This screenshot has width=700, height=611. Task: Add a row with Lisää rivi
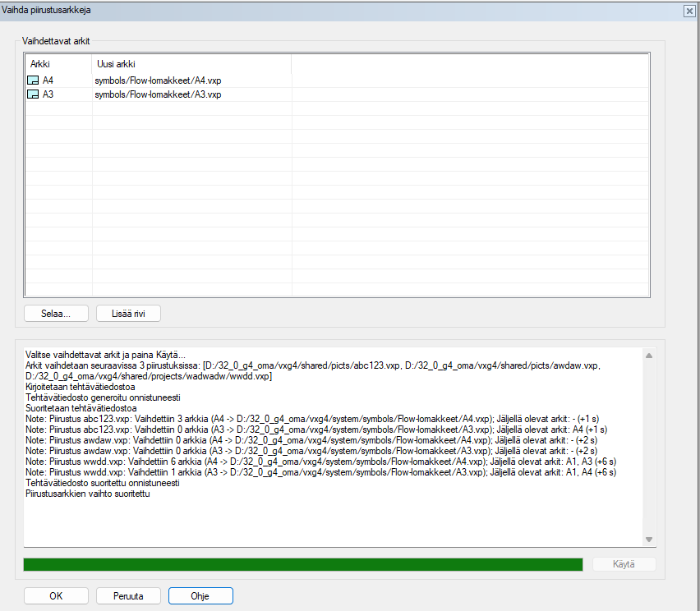click(x=128, y=314)
